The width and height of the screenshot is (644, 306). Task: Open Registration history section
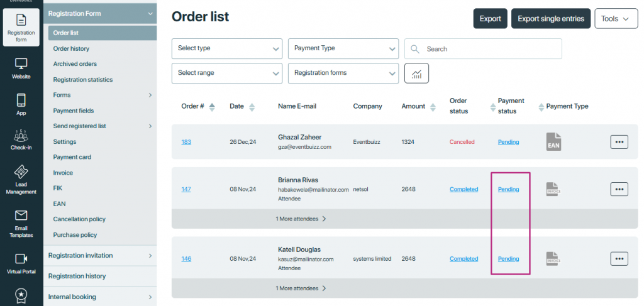[x=100, y=276]
